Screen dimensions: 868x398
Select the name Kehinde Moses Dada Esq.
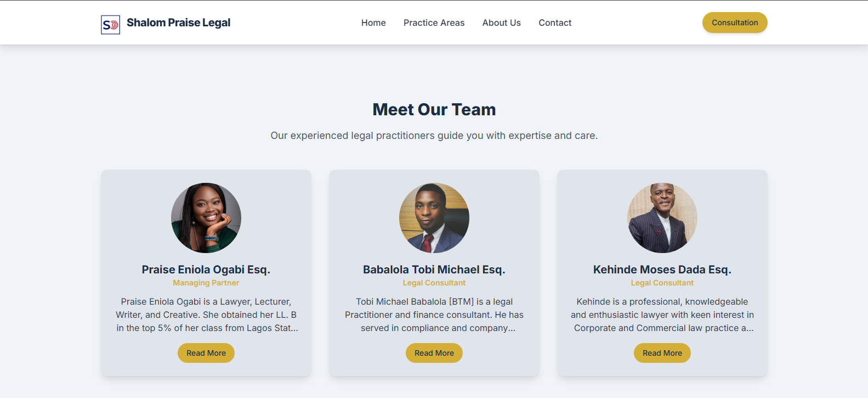click(662, 269)
